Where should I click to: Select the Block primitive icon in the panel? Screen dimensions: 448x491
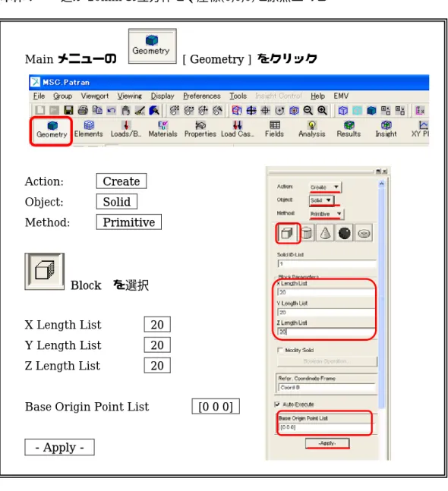click(287, 233)
